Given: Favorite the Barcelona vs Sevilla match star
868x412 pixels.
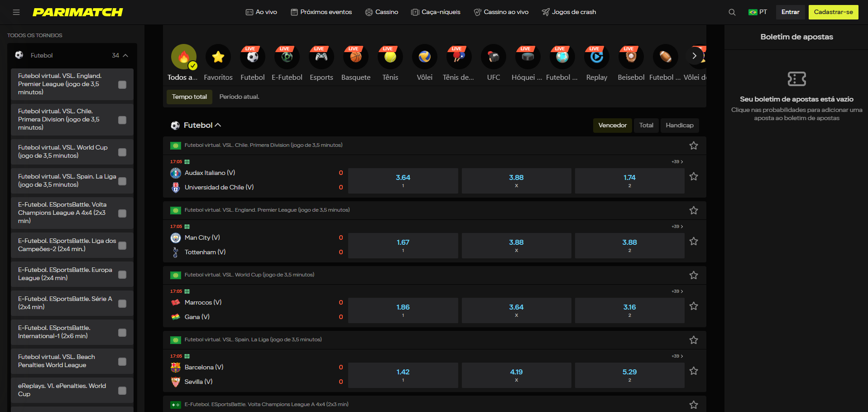Looking at the screenshot, I should (694, 371).
